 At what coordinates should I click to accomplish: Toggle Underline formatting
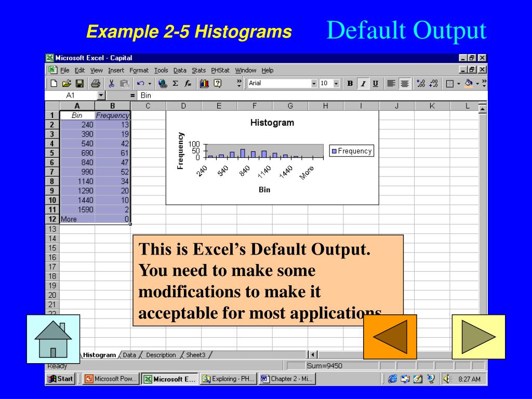(x=375, y=83)
